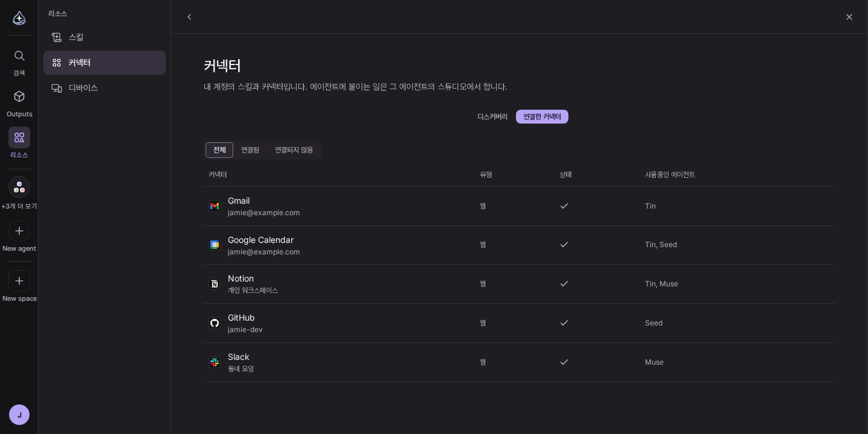Open the GitHub connector name
This screenshot has height=434, width=868.
(241, 318)
